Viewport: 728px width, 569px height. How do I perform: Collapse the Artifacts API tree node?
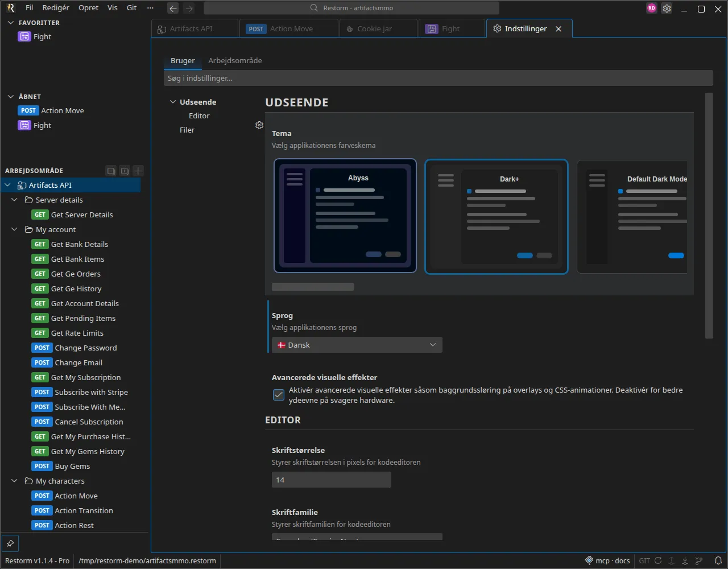(x=8, y=185)
